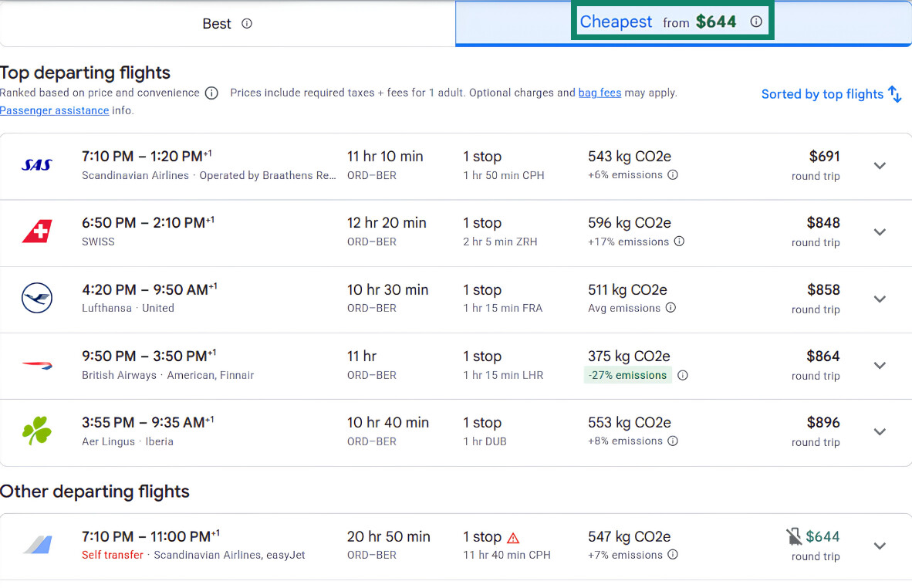This screenshot has width=912, height=588.
Task: Expand the $864 British Airways flight
Action: coord(880,365)
